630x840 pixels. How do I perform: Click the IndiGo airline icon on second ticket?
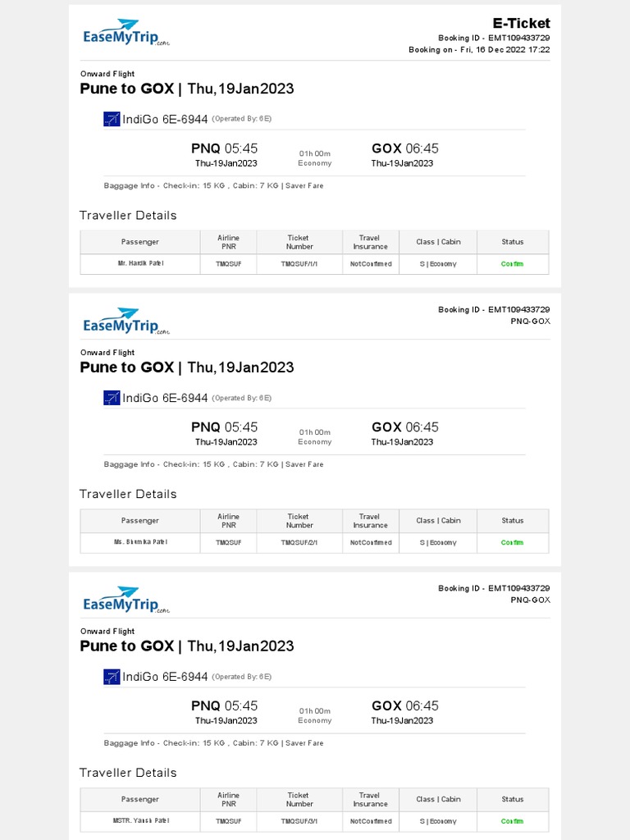coord(112,398)
